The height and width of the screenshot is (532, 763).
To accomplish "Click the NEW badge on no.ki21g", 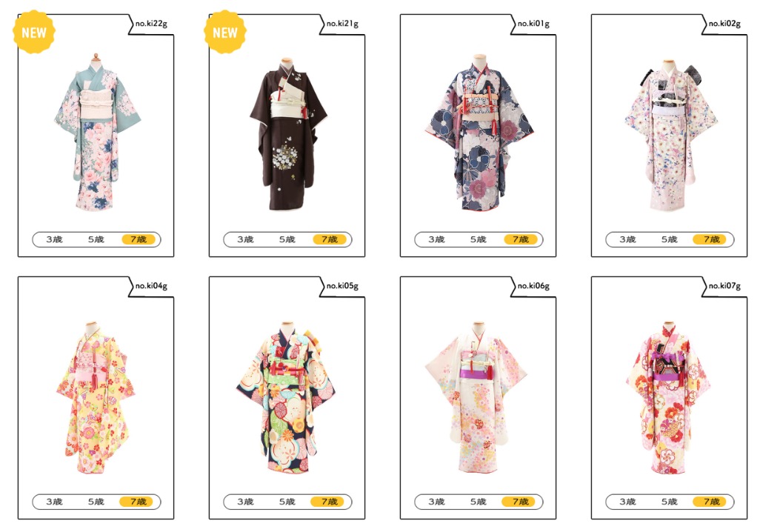I will pos(224,32).
